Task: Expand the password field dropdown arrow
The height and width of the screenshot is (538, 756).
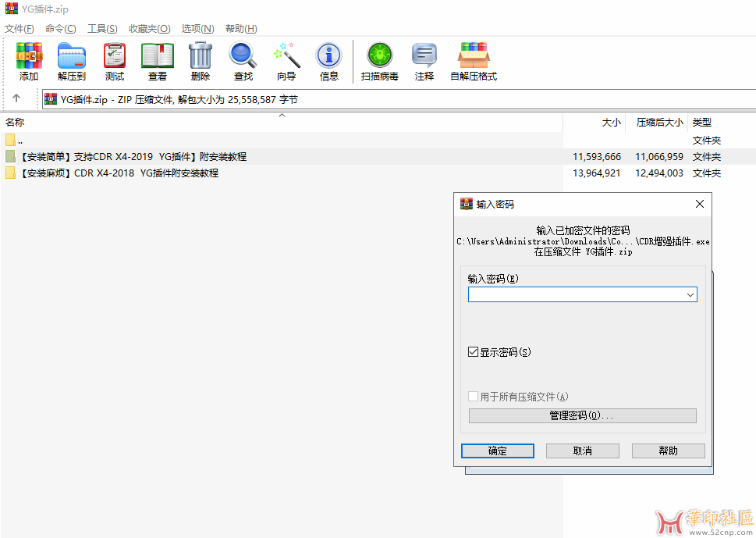Action: [690, 295]
